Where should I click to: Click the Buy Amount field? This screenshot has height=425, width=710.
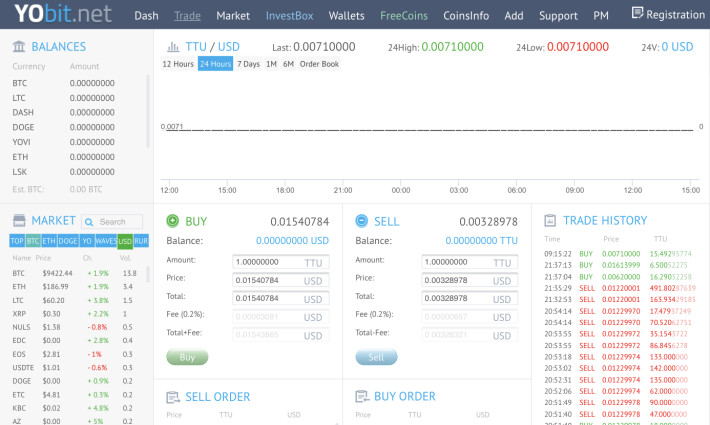[x=281, y=262]
